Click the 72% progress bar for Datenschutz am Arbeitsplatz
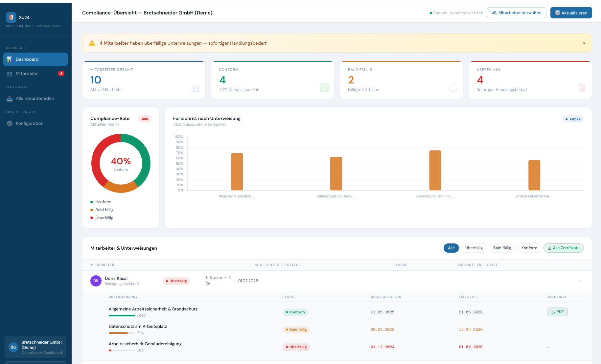The image size is (601, 364). pyautogui.click(x=122, y=333)
